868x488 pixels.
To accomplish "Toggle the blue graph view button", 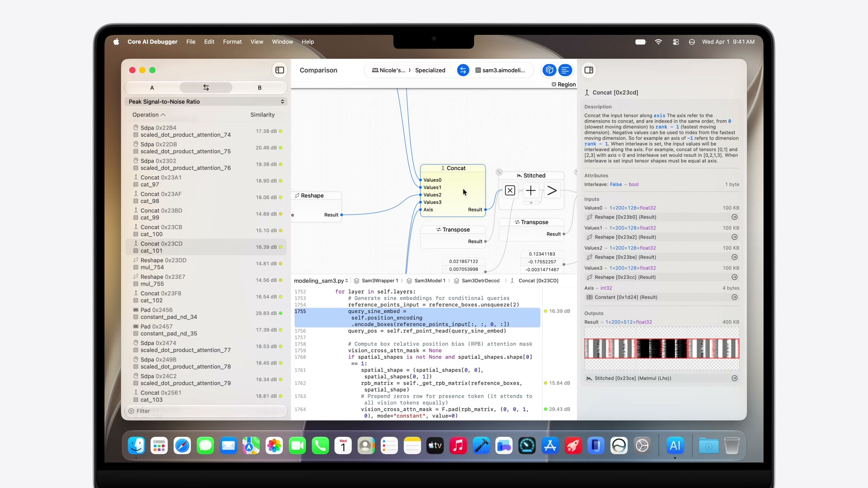I will (549, 70).
